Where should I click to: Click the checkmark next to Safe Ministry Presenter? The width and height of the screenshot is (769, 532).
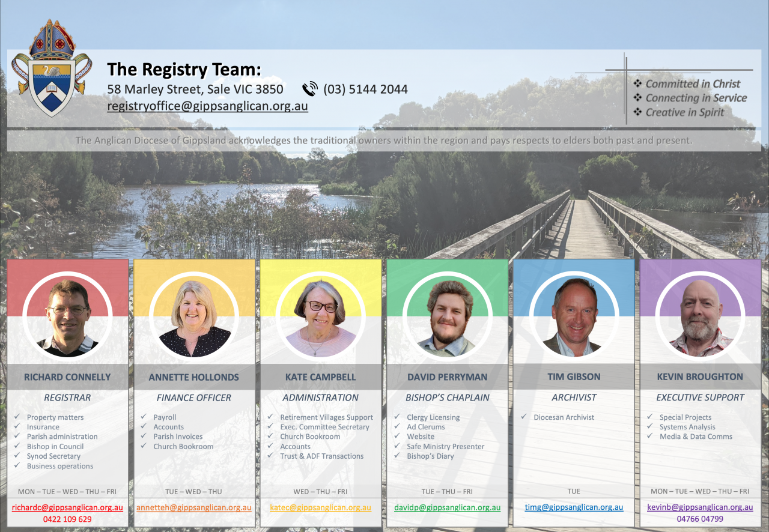pyautogui.click(x=397, y=446)
